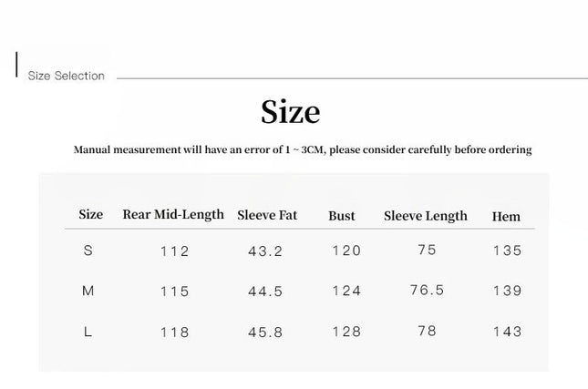588x389 pixels.
Task: Click the large "Size" heading
Action: click(x=291, y=112)
